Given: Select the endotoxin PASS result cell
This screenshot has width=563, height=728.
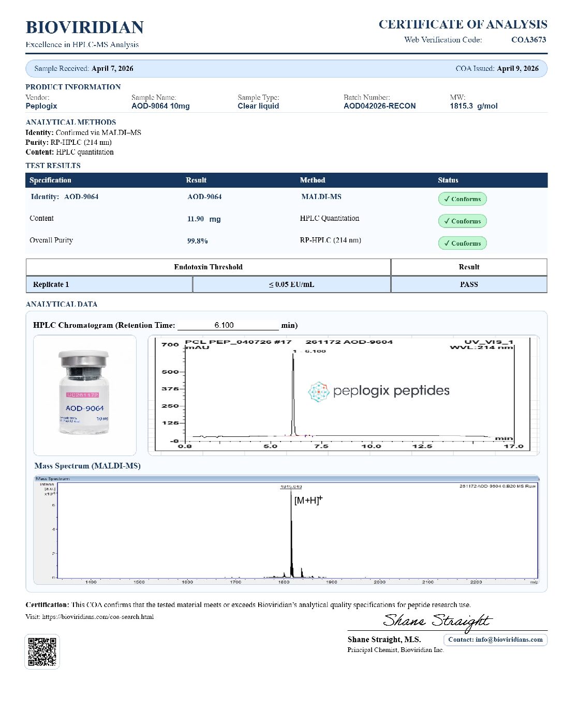Looking at the screenshot, I should [x=469, y=284].
